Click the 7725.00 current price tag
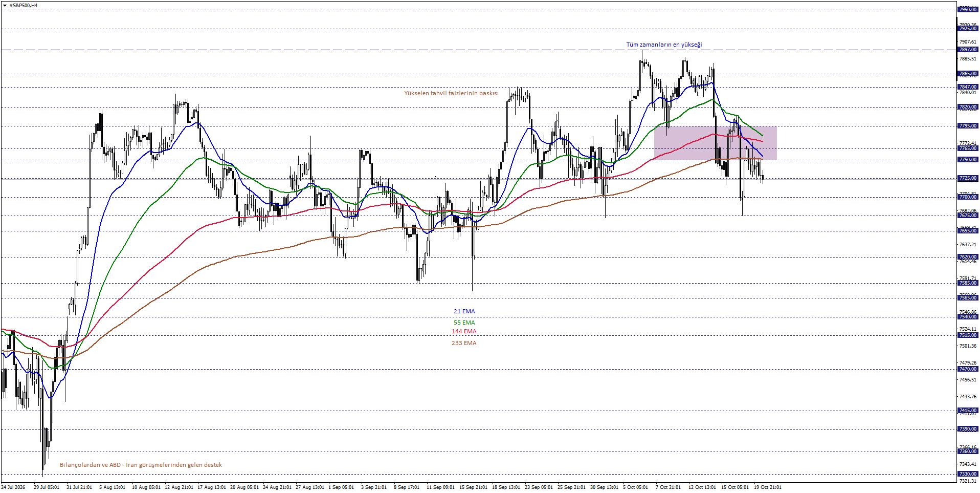 (x=968, y=179)
